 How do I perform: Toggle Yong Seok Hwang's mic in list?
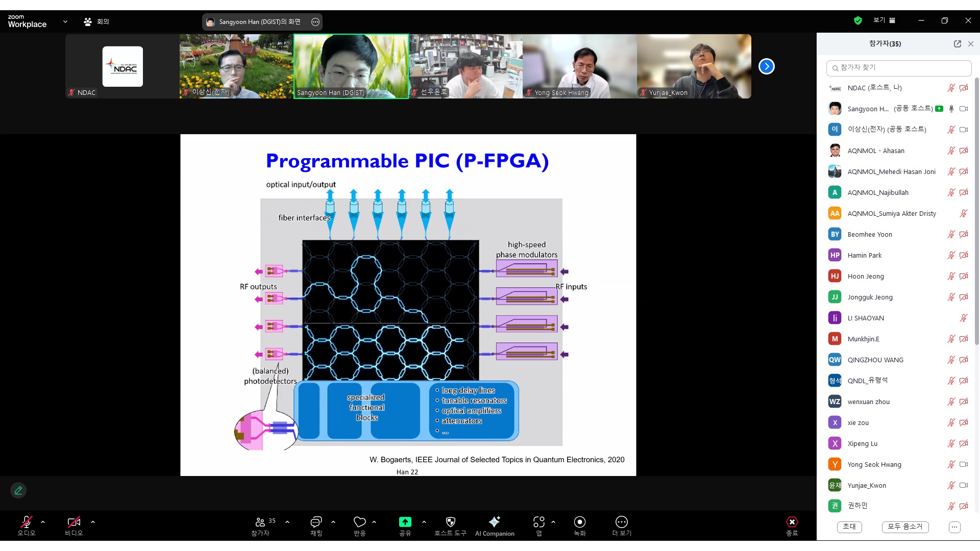click(951, 464)
